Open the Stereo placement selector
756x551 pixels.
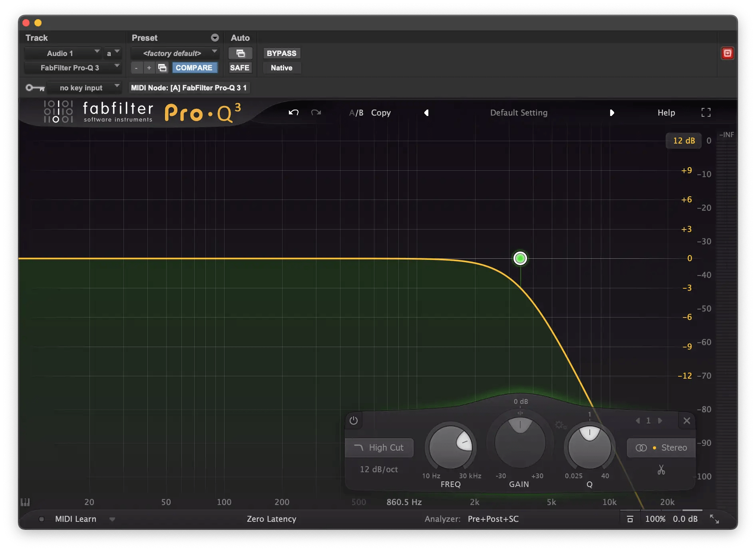tap(661, 447)
